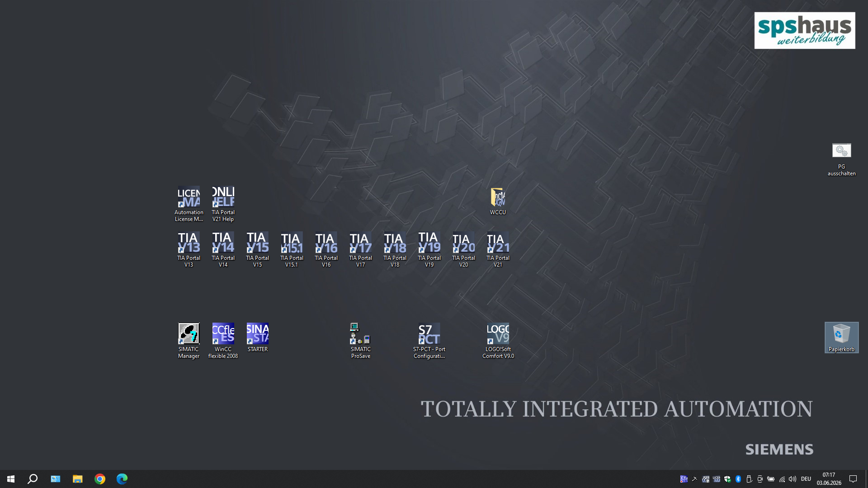
Task: Select LOGO!Soft Comfort V9.0 shortcut
Action: coord(498,341)
